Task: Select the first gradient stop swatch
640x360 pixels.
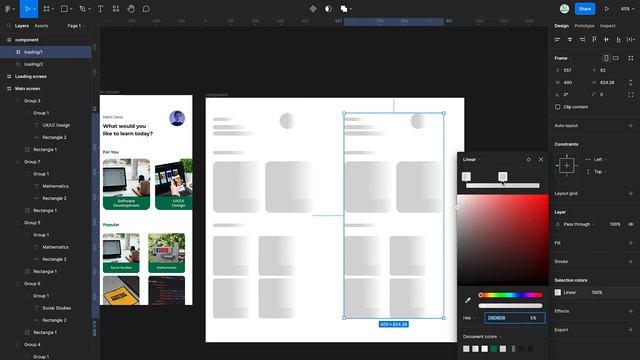Action: click(x=466, y=176)
